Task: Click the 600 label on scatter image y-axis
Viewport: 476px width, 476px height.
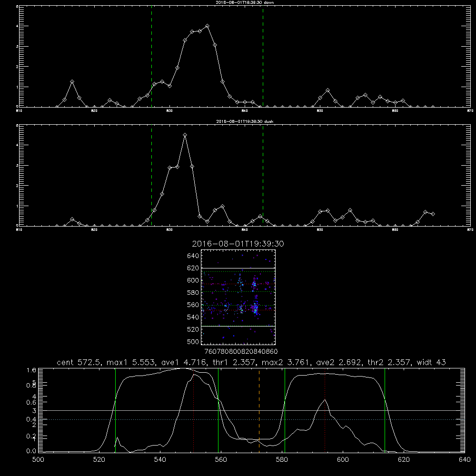Action: [193, 280]
